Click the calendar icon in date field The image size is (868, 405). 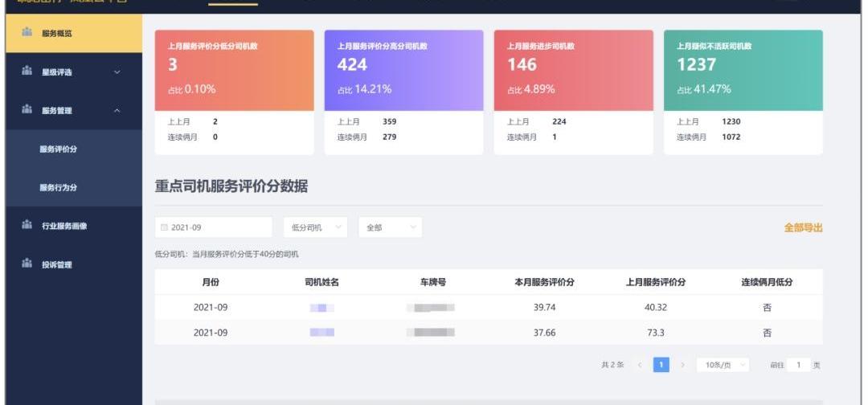[x=165, y=228]
